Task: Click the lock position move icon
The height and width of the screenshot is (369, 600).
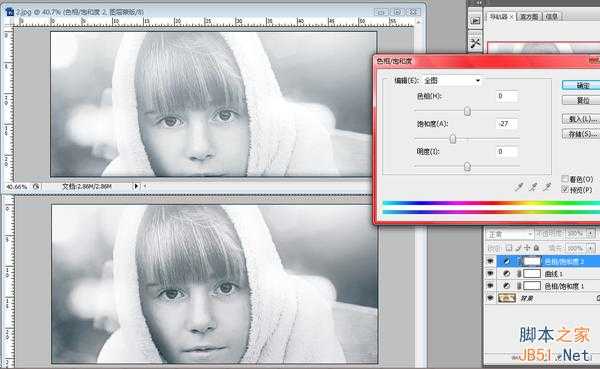Action: point(527,248)
